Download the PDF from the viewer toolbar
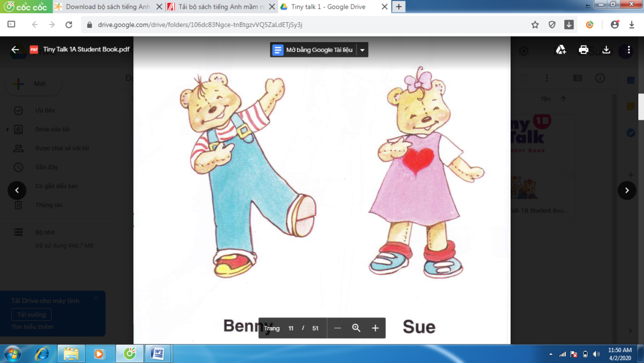This screenshot has width=644, height=363. click(x=606, y=50)
